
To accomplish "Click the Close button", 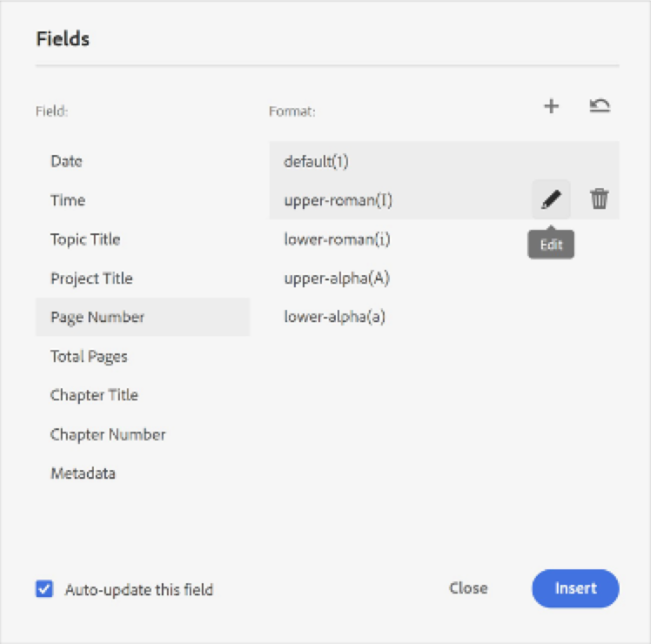I will coord(468,588).
